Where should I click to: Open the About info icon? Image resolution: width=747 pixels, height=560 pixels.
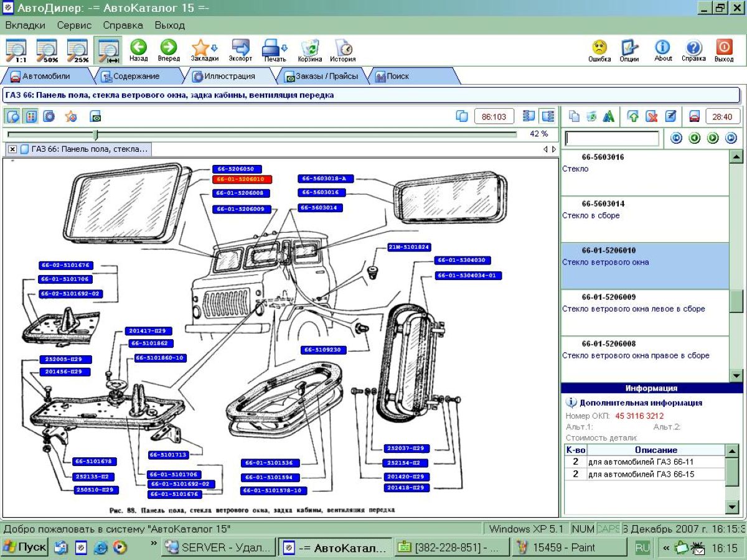coord(663,50)
